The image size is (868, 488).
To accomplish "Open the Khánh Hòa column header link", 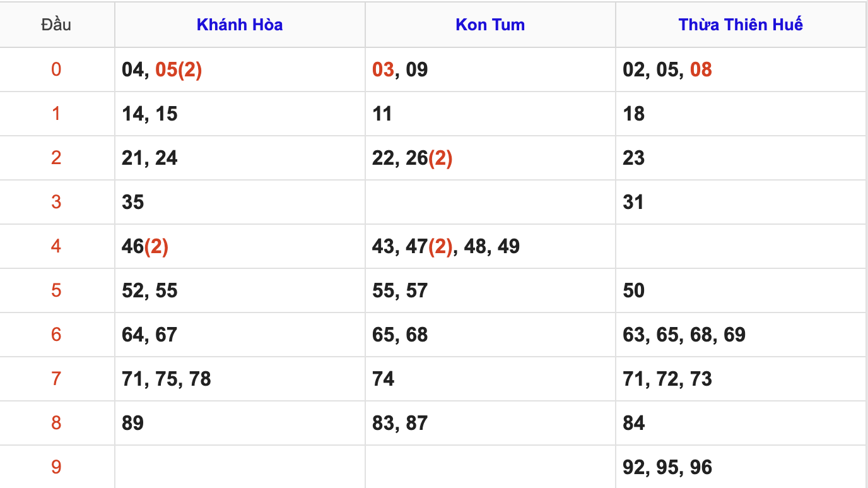I will point(239,25).
